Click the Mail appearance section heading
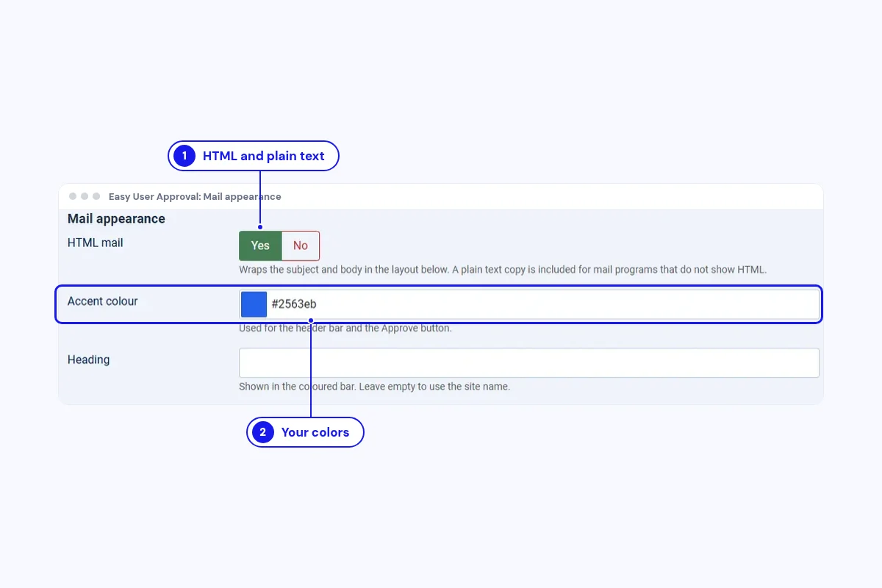 pyautogui.click(x=116, y=218)
